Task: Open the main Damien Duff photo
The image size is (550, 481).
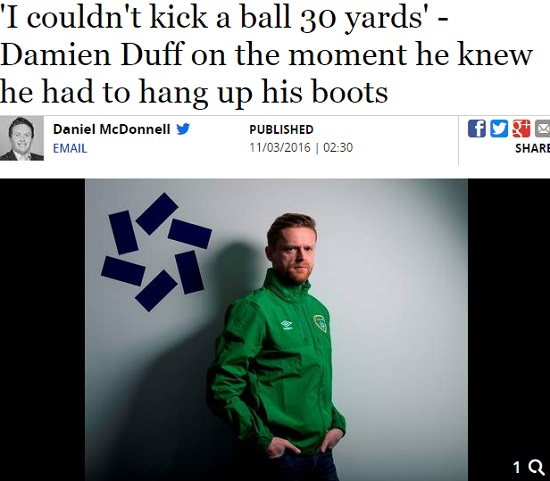Action: pyautogui.click(x=276, y=330)
